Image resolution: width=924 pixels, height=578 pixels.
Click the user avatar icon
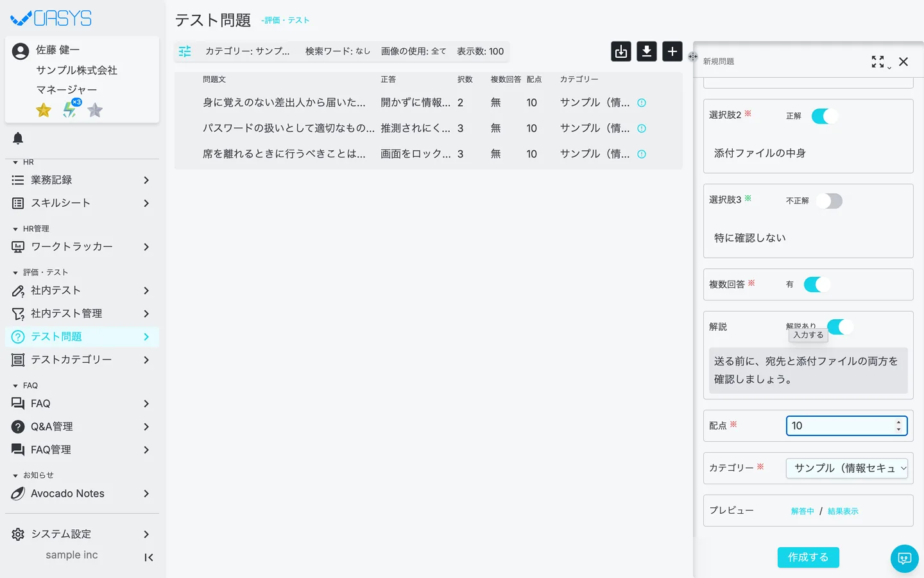pos(21,51)
